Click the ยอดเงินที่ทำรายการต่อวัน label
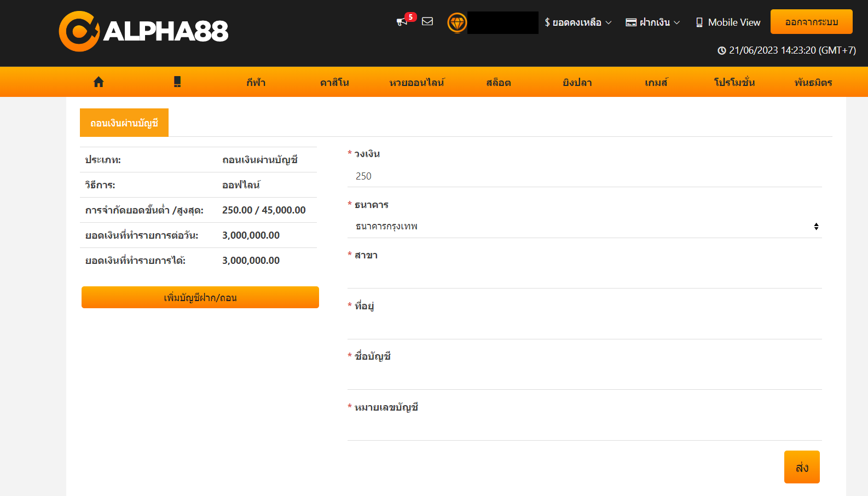 [142, 235]
